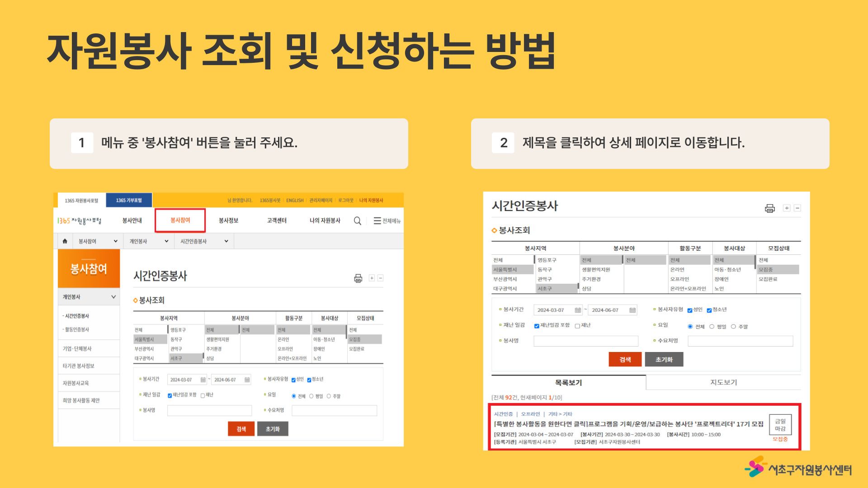This screenshot has height=488, width=868.
Task: Open the 봉사참여 menu item
Action: tap(180, 221)
